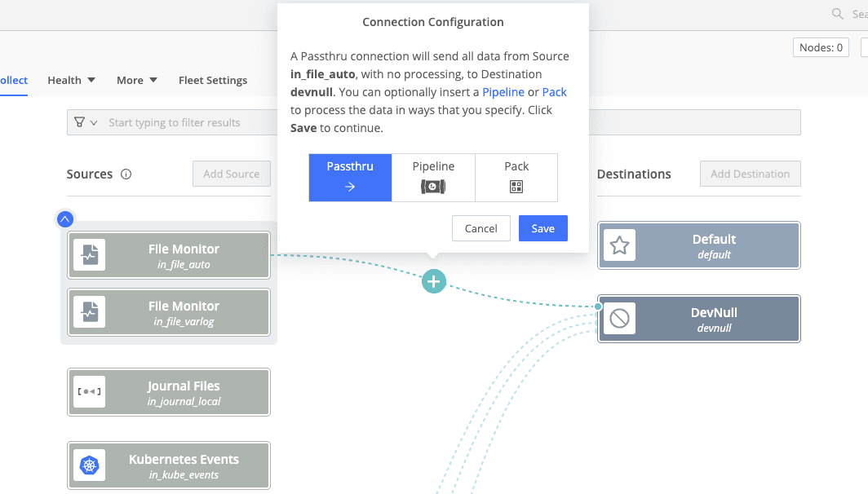Click the Default destination star icon
Viewport: 868px width, 494px height.
(x=619, y=245)
